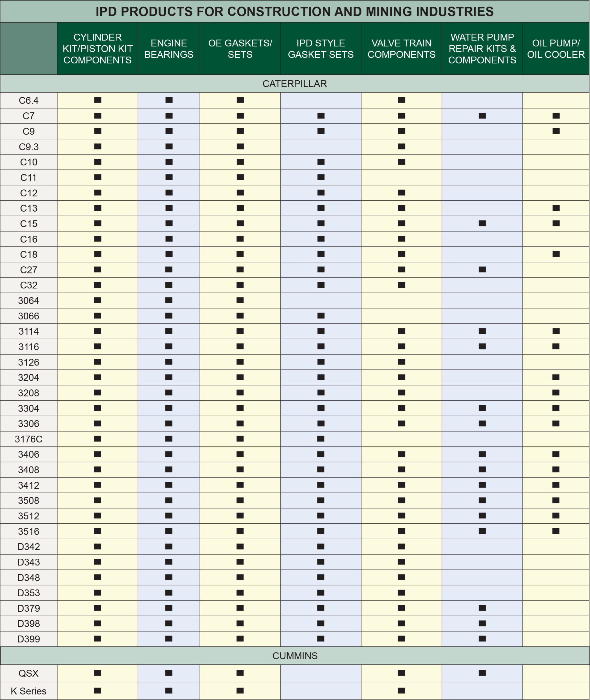Click the 3306 row label
This screenshot has height=700, width=590.
(29, 423)
